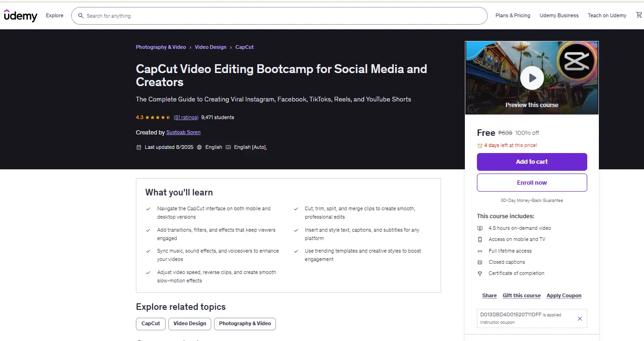
Task: Click the captions icon beside English [Auto]
Action: (228, 147)
